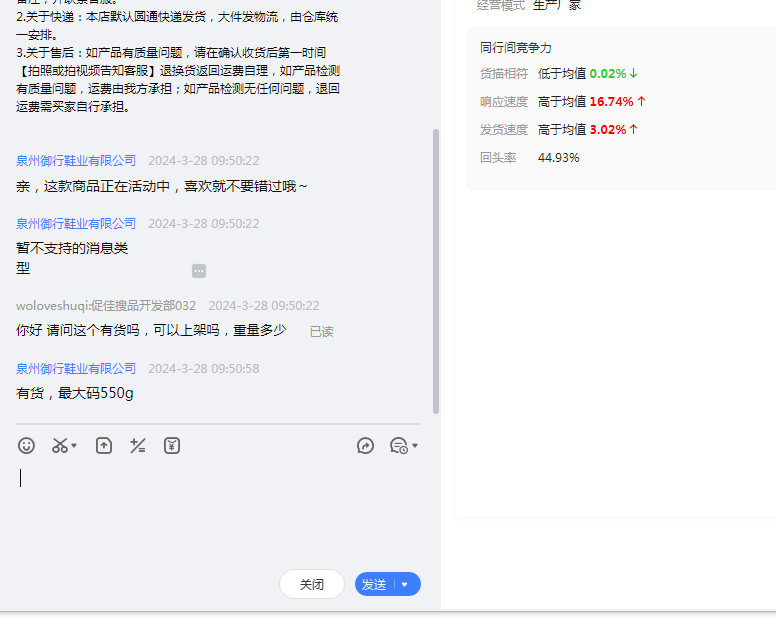Click the upload file icon

tap(104, 446)
